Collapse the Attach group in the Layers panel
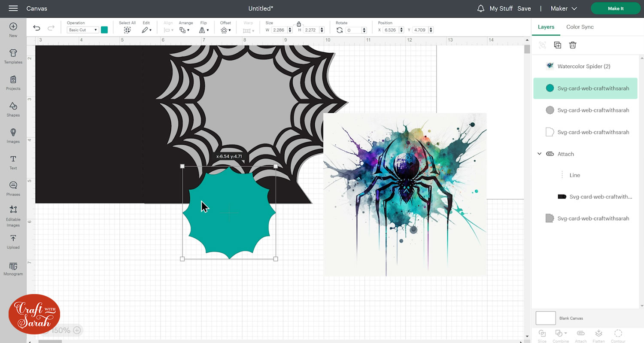 tap(540, 154)
